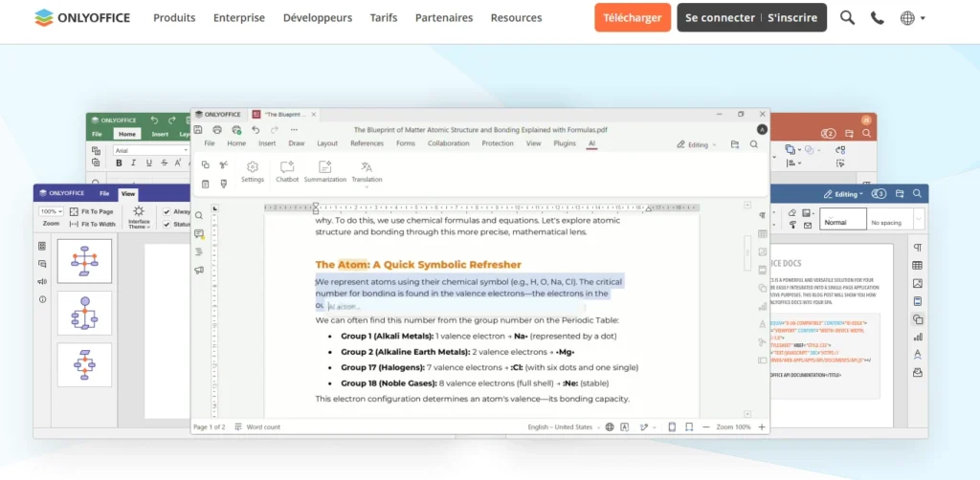Open AI Settings gear in ribbon
980x480 pixels.
click(253, 172)
